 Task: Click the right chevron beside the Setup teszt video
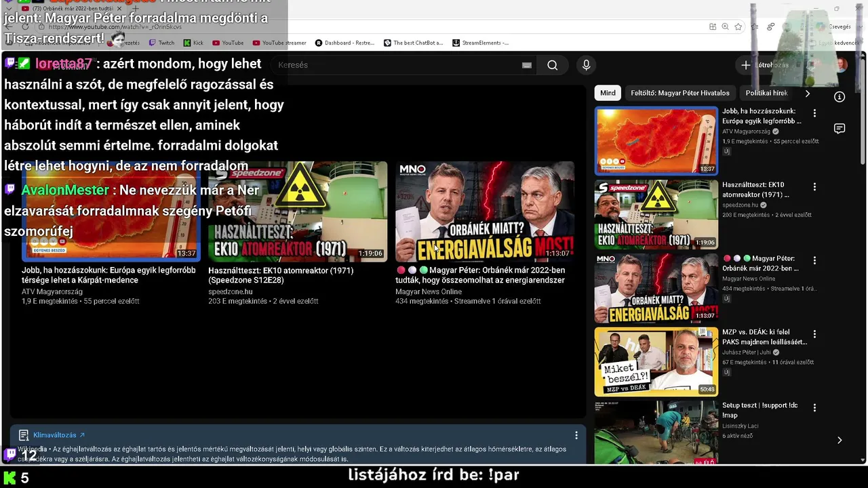click(x=840, y=440)
